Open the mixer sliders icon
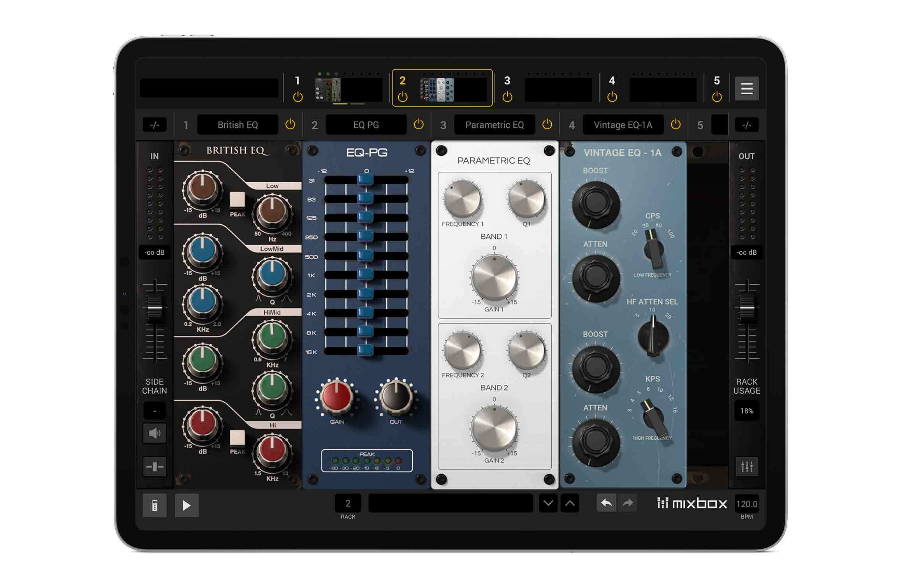906x588 pixels. tap(747, 467)
